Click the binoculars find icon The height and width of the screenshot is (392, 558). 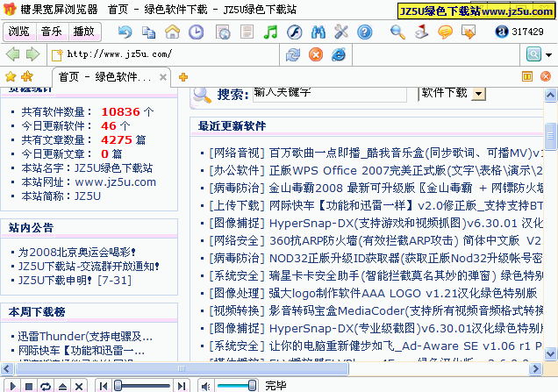tap(318, 32)
